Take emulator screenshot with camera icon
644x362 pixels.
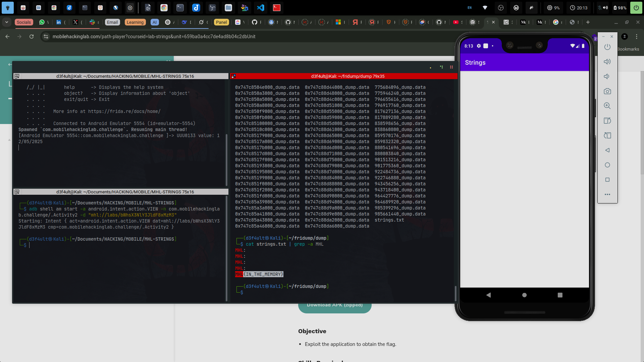pos(607,91)
